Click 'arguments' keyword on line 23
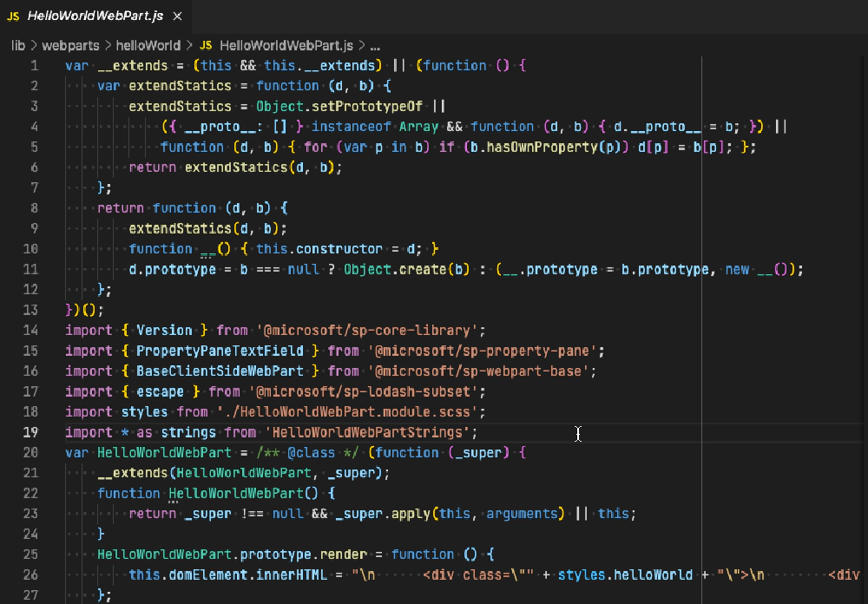Image resolution: width=868 pixels, height=604 pixels. (x=522, y=514)
